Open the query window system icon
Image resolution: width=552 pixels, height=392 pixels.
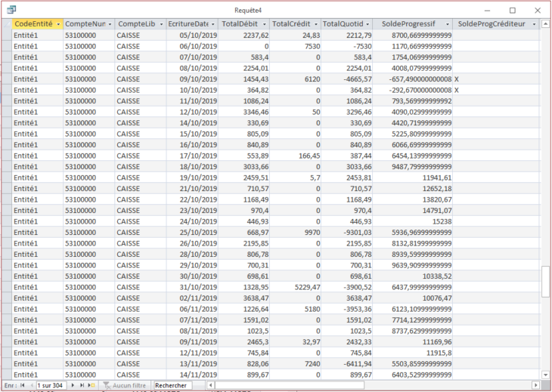pos(11,10)
